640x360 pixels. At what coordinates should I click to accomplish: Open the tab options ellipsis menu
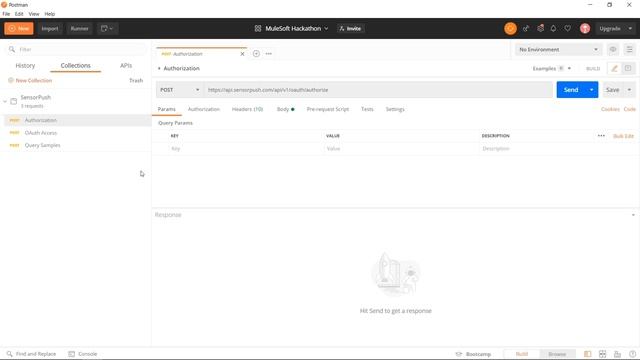pyautogui.click(x=269, y=53)
